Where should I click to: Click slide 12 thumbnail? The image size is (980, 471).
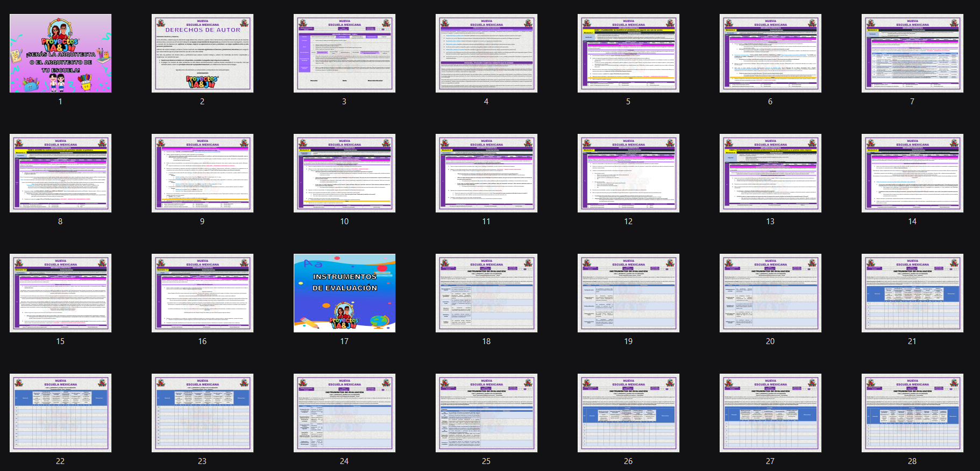(x=628, y=173)
